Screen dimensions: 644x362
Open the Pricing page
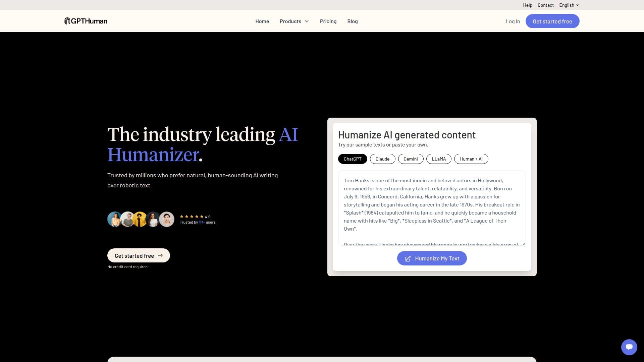click(x=328, y=21)
